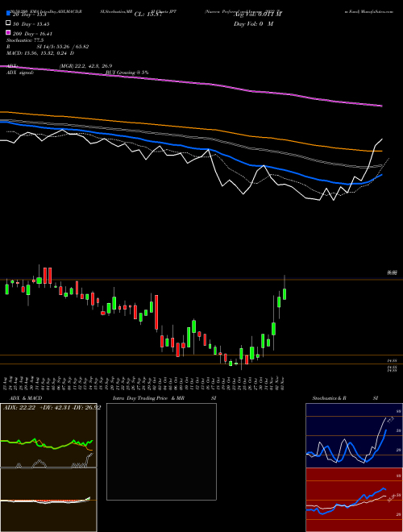Screen dimensions: 403x532
Task: Click the tall red candlestick before the October drop
Action: [156, 312]
